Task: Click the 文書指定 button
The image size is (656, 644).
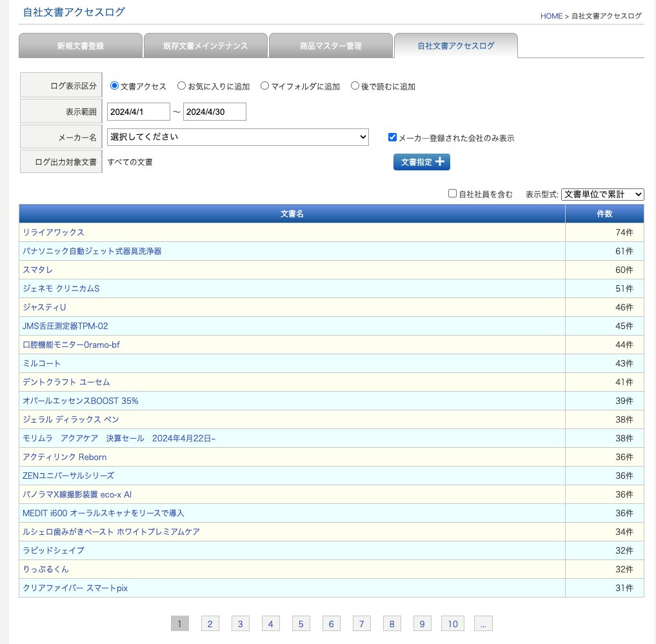Action: click(422, 162)
